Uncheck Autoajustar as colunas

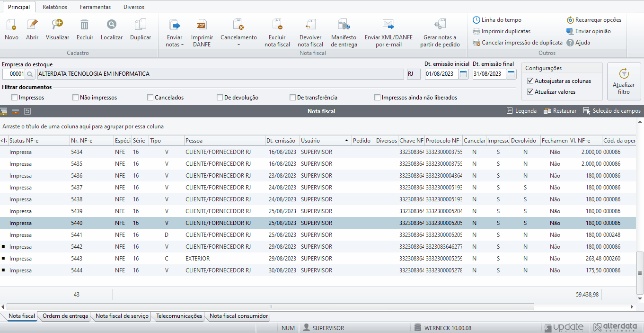click(x=530, y=81)
